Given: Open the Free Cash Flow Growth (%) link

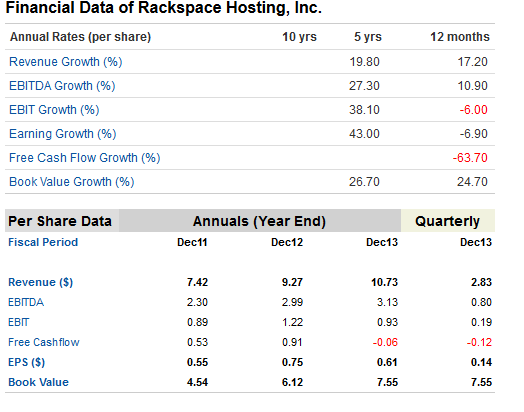Looking at the screenshot, I should 85,158.
